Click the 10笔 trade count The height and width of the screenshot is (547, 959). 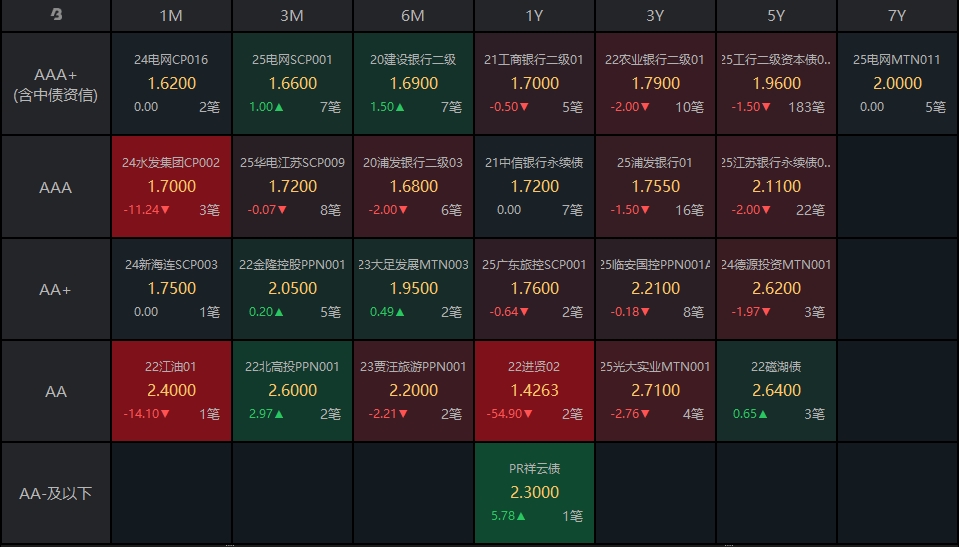[689, 107]
